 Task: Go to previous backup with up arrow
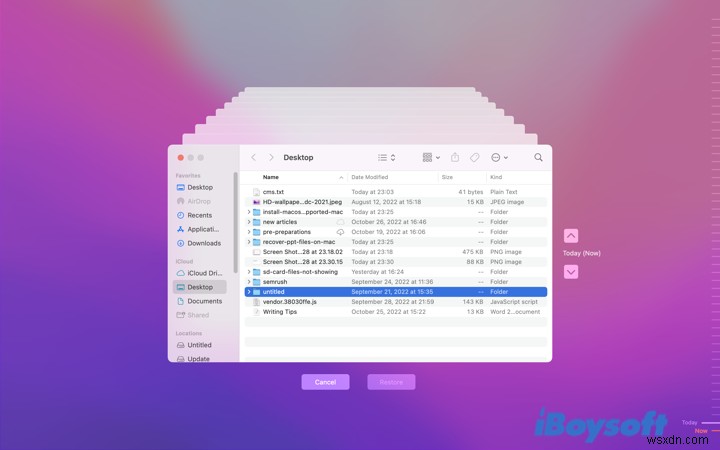coord(571,236)
